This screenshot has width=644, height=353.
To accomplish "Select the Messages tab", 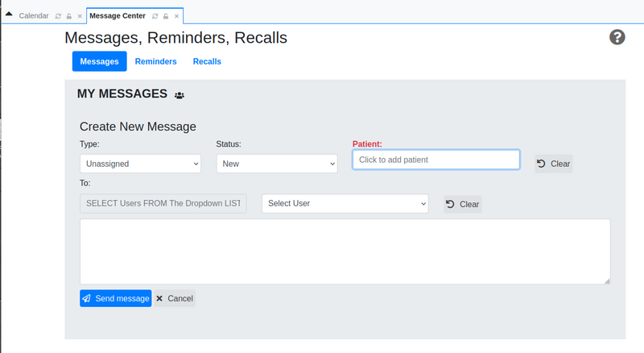I will [x=99, y=61].
